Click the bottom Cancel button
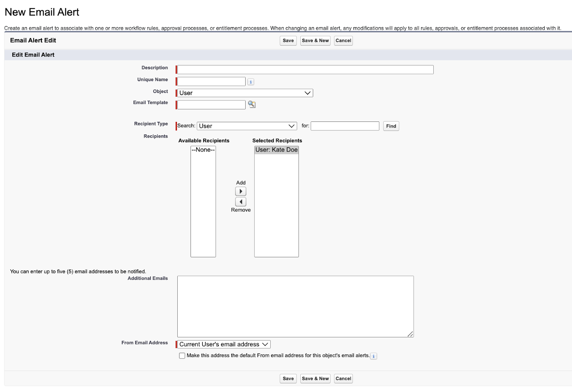Viewport: 572px width, 392px height. pyautogui.click(x=343, y=379)
